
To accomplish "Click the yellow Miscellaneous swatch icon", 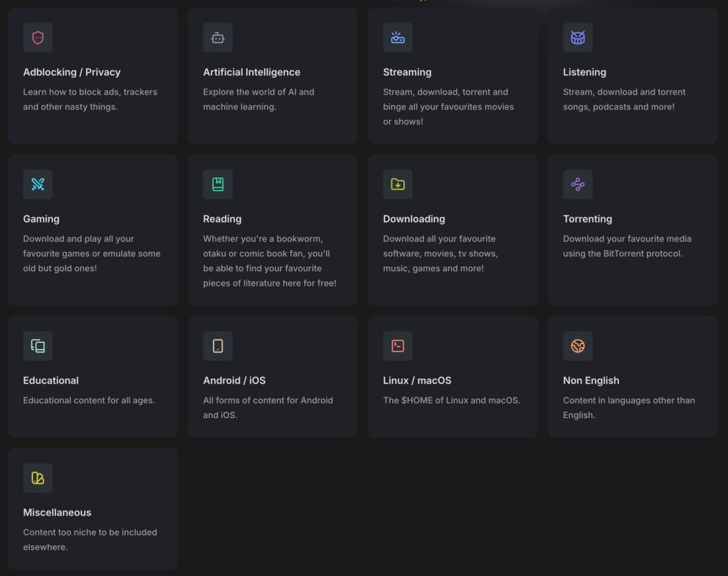I will tap(38, 478).
